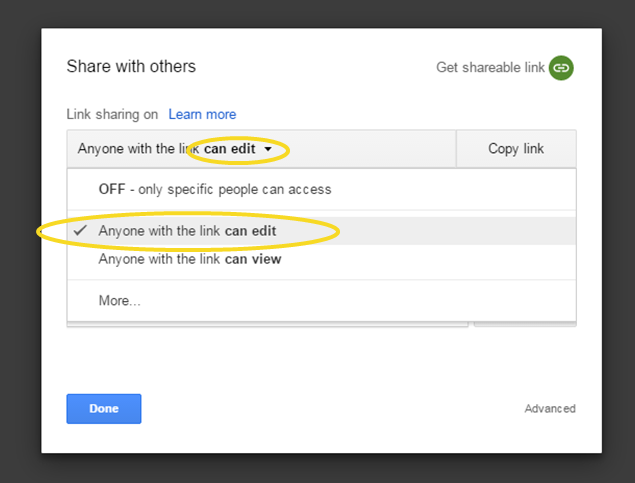Viewport: 635px width, 483px height.
Task: Click the checkmark beside the selected option
Action: [80, 231]
